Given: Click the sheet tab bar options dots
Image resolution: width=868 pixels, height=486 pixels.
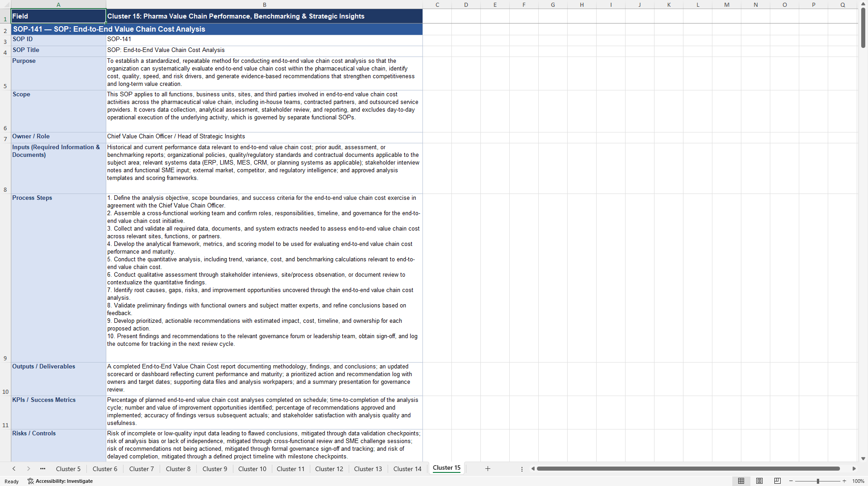Looking at the screenshot, I should (522, 469).
